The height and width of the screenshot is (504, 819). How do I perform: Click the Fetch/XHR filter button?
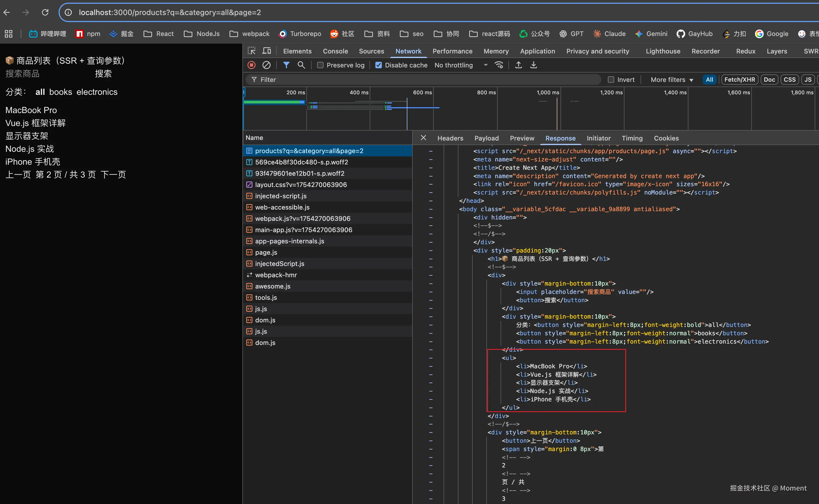point(739,80)
